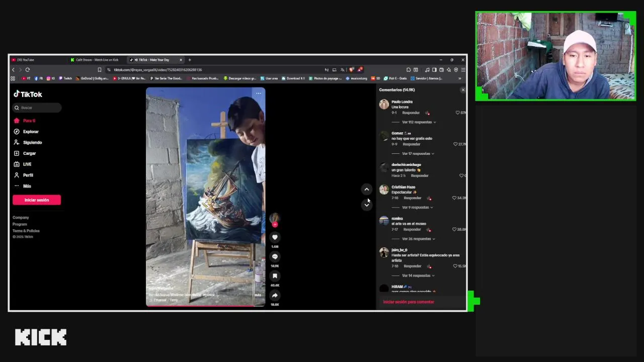Like Gomez's comment heart
Image resolution: width=644 pixels, height=362 pixels.
tap(455, 144)
